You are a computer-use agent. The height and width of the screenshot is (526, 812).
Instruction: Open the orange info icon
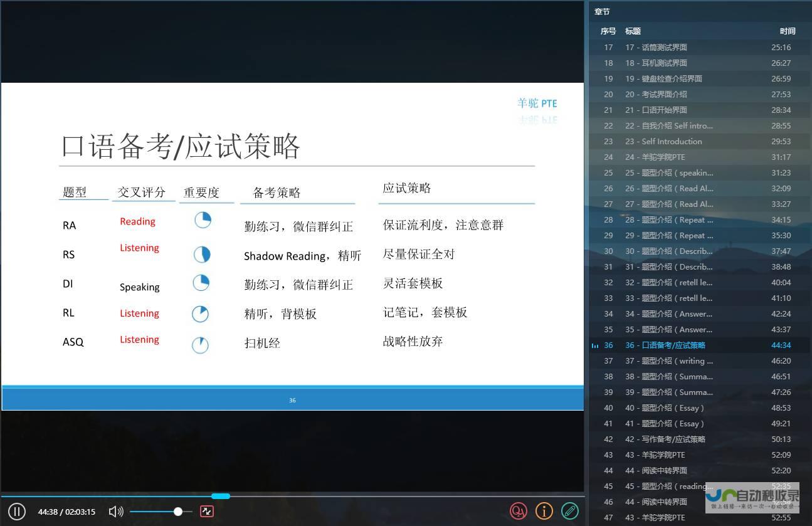click(544, 512)
